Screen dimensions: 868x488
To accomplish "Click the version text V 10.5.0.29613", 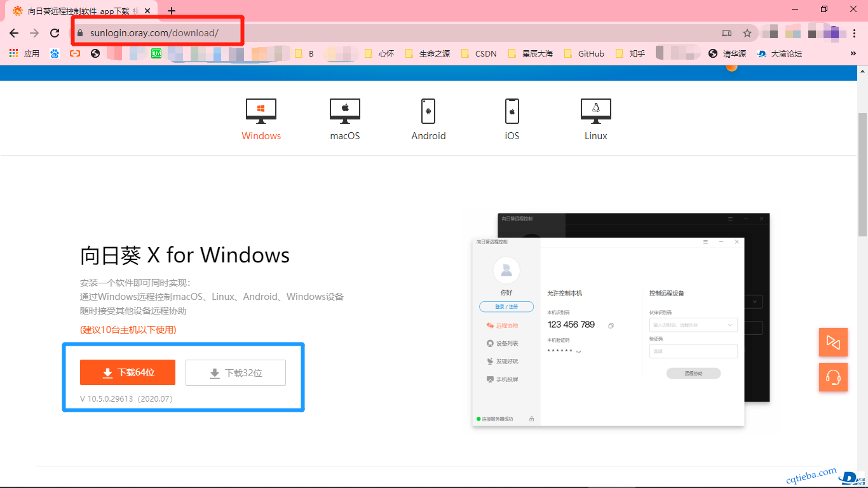I will coord(126,399).
